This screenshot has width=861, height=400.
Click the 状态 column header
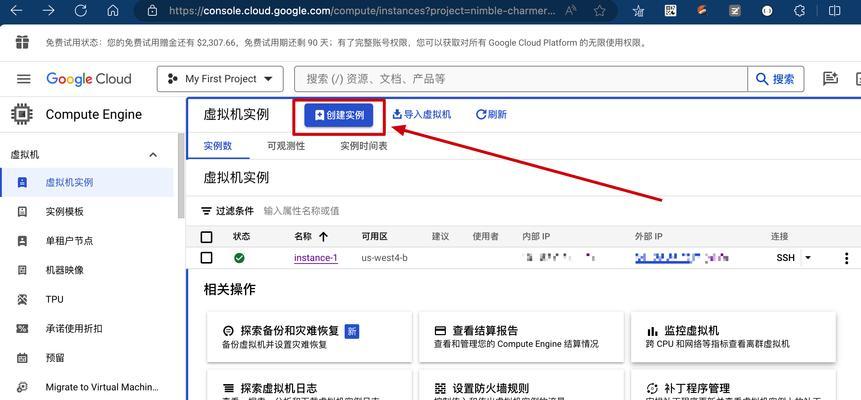241,237
